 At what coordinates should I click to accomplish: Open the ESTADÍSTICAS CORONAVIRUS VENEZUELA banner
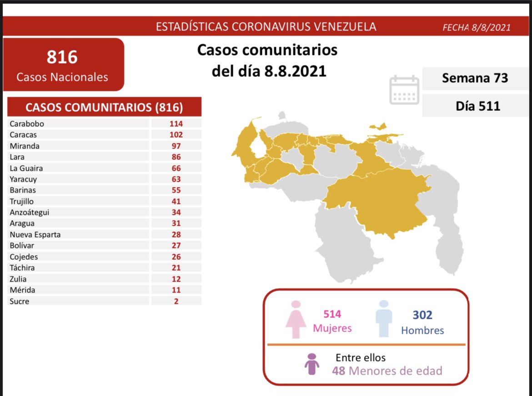[x=266, y=26]
